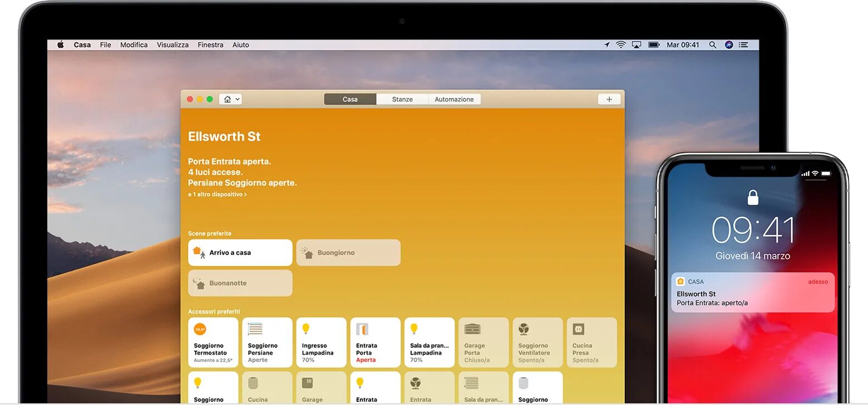Switch to the Casa tab
The height and width of the screenshot is (405, 868).
click(350, 99)
